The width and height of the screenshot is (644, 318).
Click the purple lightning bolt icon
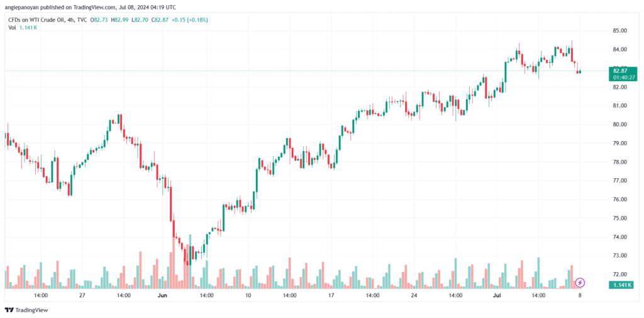(x=580, y=283)
